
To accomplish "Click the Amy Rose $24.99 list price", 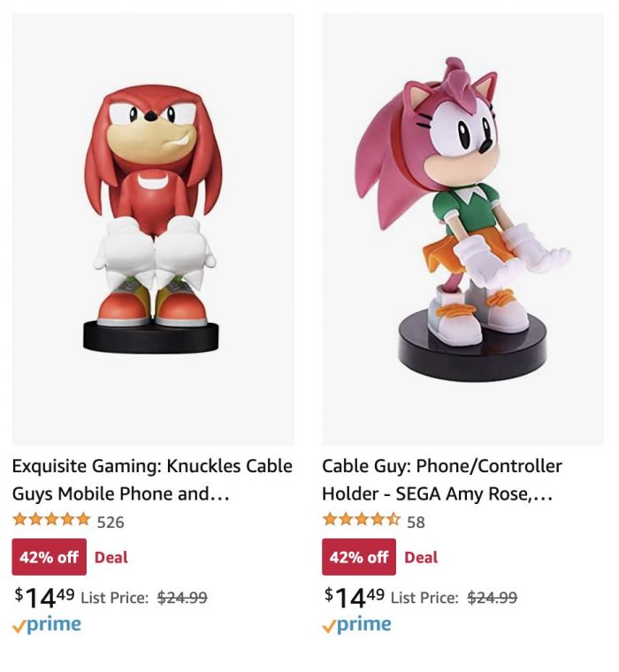I will click(x=493, y=597).
